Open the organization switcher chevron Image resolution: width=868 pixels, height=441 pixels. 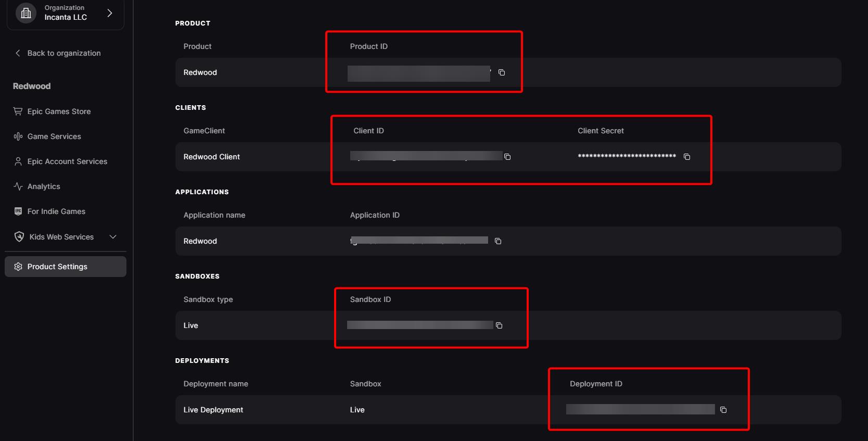[x=109, y=12]
